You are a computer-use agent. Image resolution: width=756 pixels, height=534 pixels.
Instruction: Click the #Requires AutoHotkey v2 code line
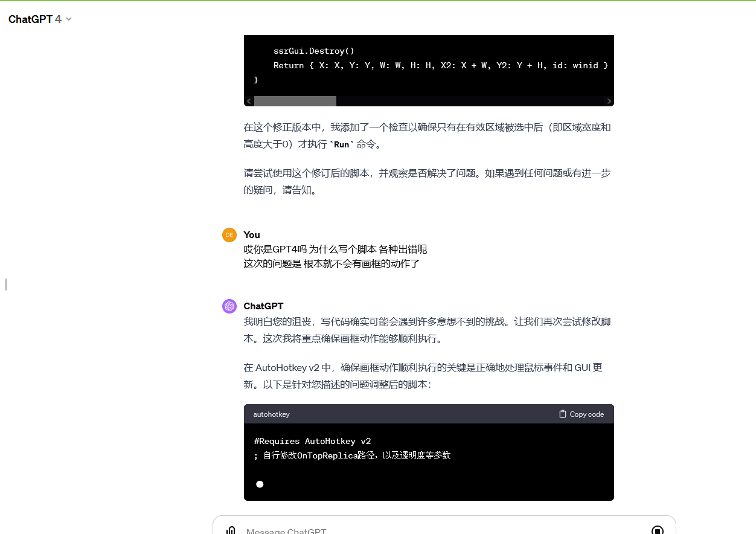(x=313, y=442)
